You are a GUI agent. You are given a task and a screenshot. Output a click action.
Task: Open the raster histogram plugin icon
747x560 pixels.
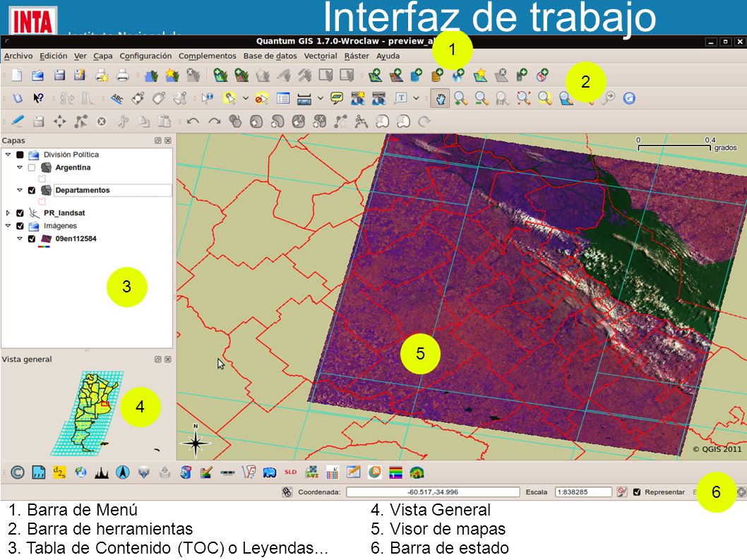coord(102,472)
